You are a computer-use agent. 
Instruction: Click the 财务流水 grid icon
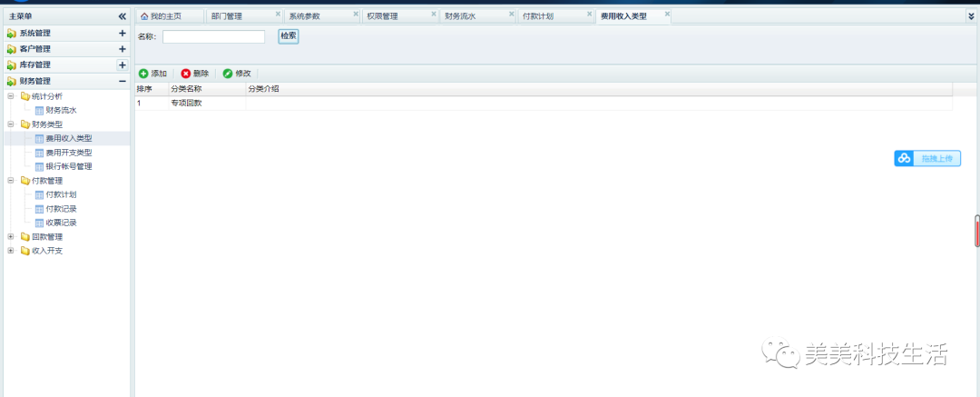[39, 111]
